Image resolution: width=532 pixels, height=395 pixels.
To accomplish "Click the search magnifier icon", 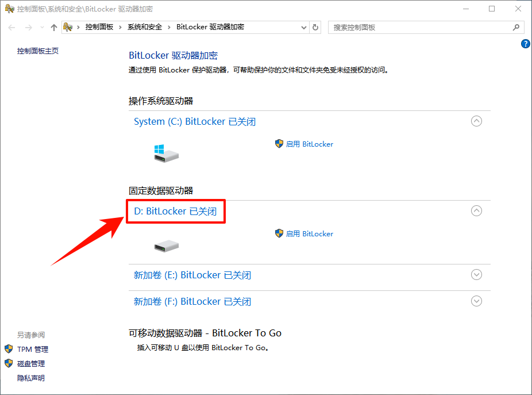I will pos(516,27).
